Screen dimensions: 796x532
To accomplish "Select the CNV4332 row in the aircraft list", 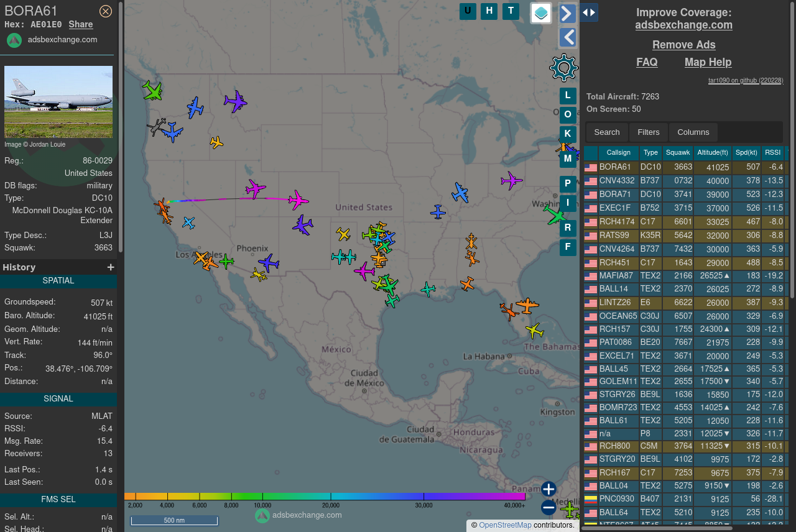I will tap(686, 181).
